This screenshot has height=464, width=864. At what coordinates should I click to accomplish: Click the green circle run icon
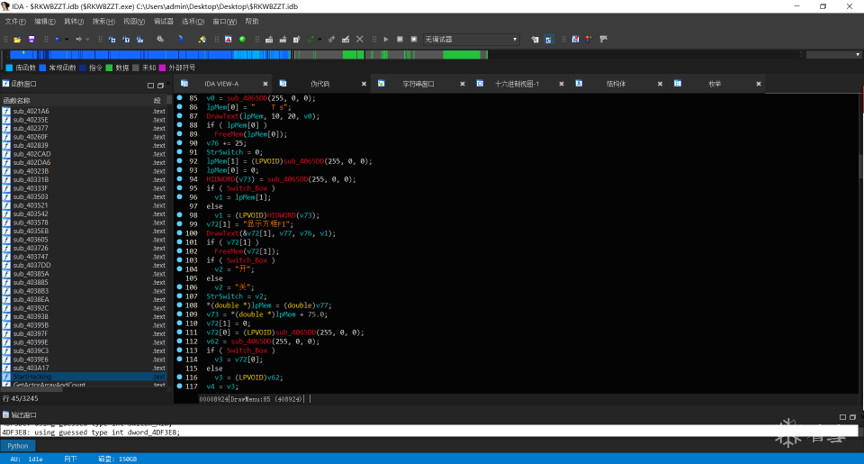click(x=242, y=40)
